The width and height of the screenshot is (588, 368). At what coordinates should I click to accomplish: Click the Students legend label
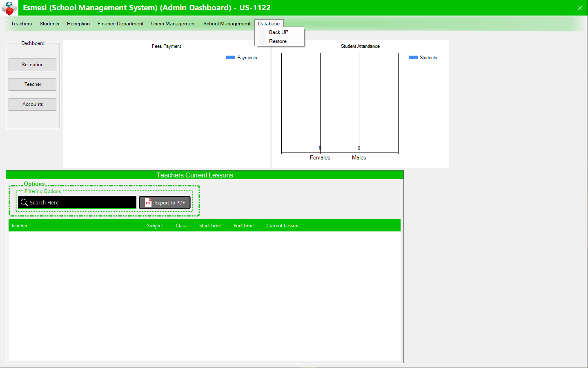point(428,58)
